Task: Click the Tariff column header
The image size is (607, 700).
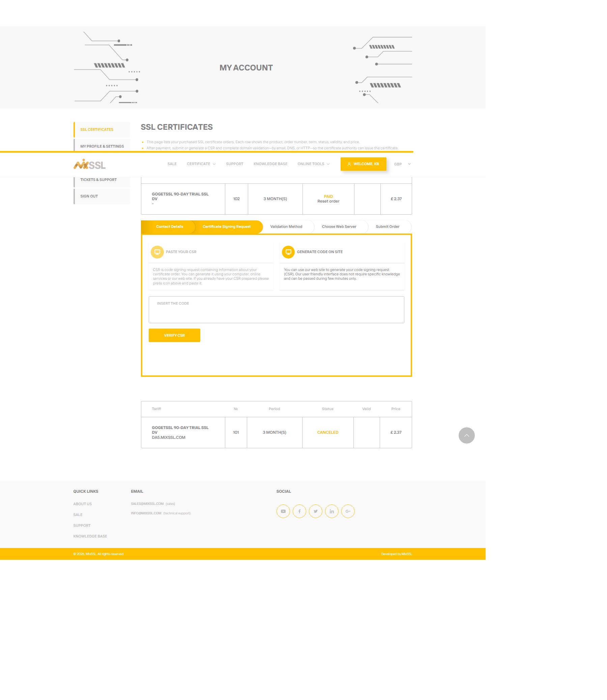Action: 156,409
